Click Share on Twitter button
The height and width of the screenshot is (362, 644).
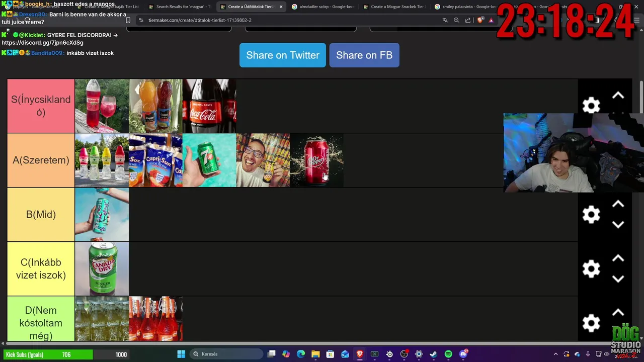(283, 55)
